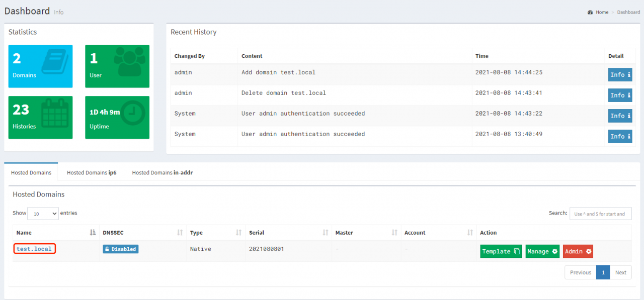
Task: Open Info for Add domain test.local entry
Action: tap(620, 75)
